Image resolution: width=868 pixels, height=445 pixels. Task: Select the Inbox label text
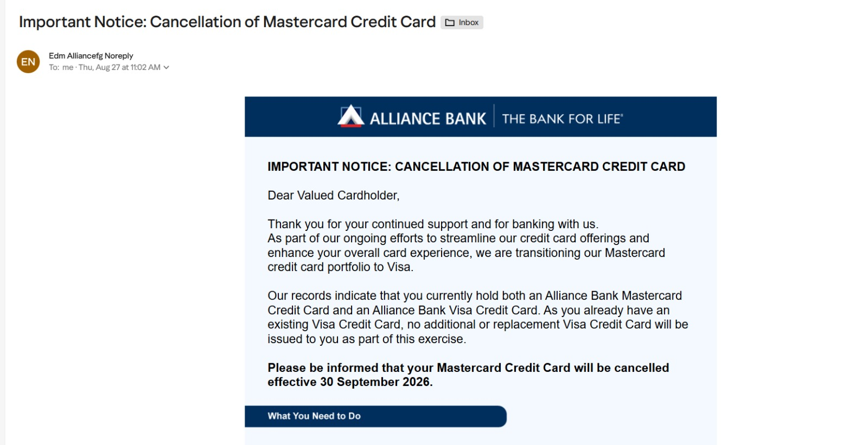[469, 22]
